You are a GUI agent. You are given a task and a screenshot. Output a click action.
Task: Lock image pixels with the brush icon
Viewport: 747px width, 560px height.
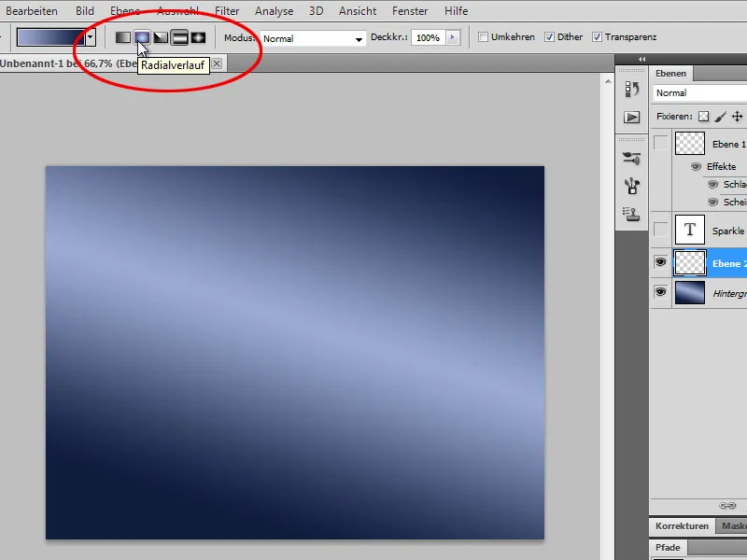720,117
